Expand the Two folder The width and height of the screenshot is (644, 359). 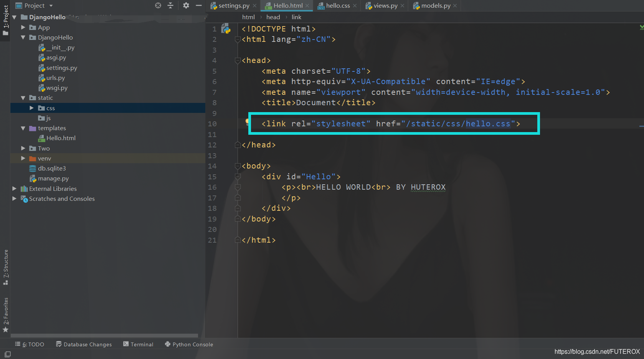coord(23,148)
